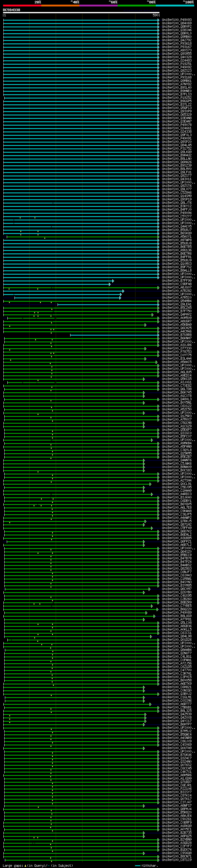Click the orange ~40% identity legend swatch

[x=60, y=6]
